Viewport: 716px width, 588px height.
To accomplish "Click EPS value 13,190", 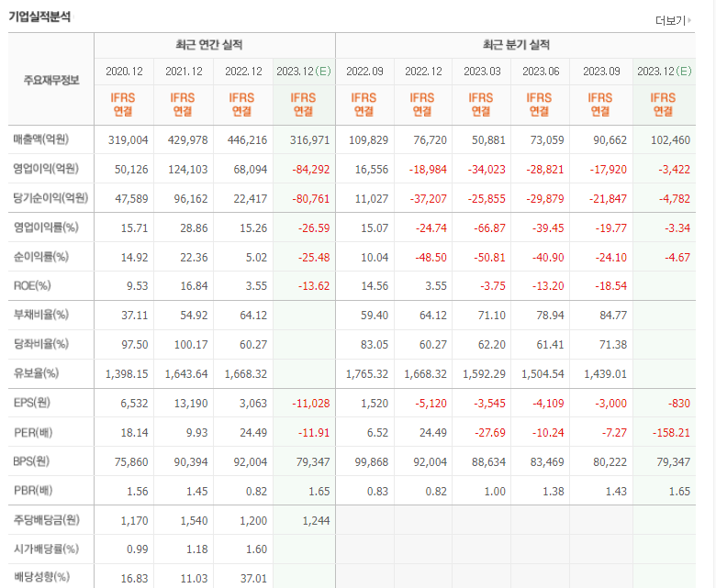I will click(x=191, y=404).
